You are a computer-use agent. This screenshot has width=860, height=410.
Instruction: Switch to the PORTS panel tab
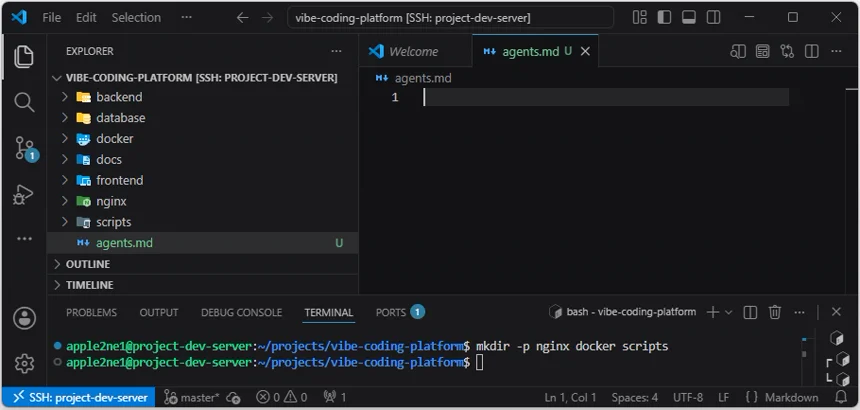[400, 312]
